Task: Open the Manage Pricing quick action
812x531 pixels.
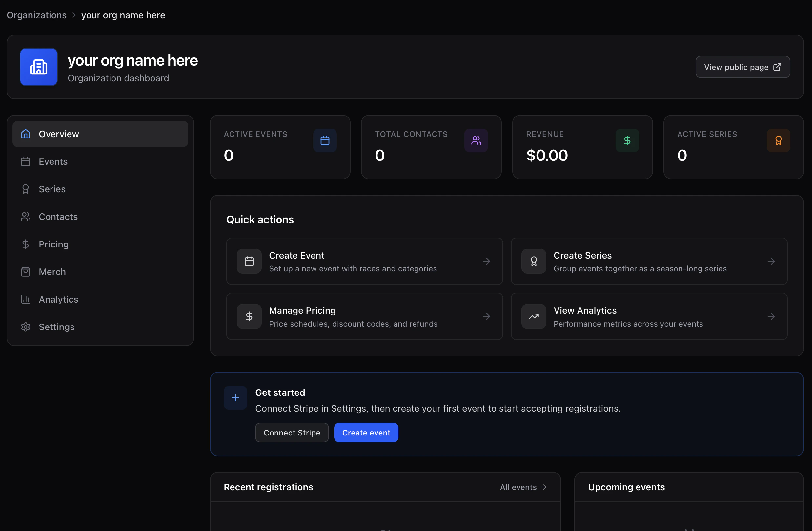Action: (364, 316)
